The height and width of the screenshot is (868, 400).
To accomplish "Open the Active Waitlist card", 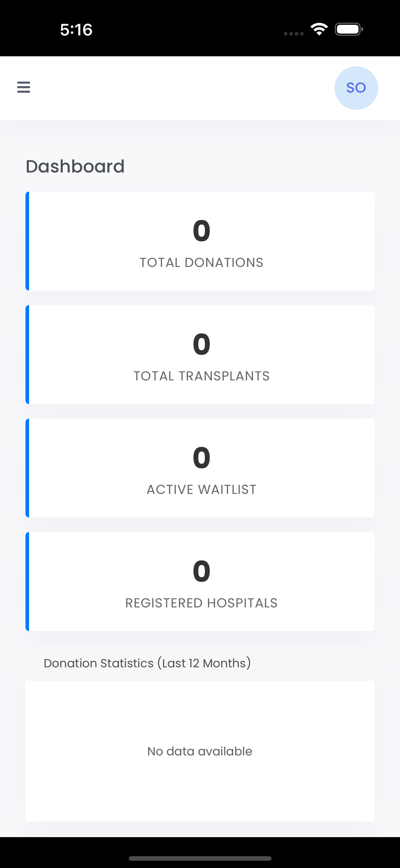I will coord(200,468).
